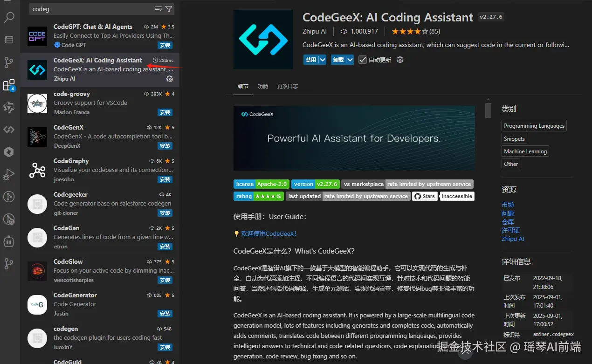
Task: Switch to the 功能 tab
Action: [x=263, y=86]
